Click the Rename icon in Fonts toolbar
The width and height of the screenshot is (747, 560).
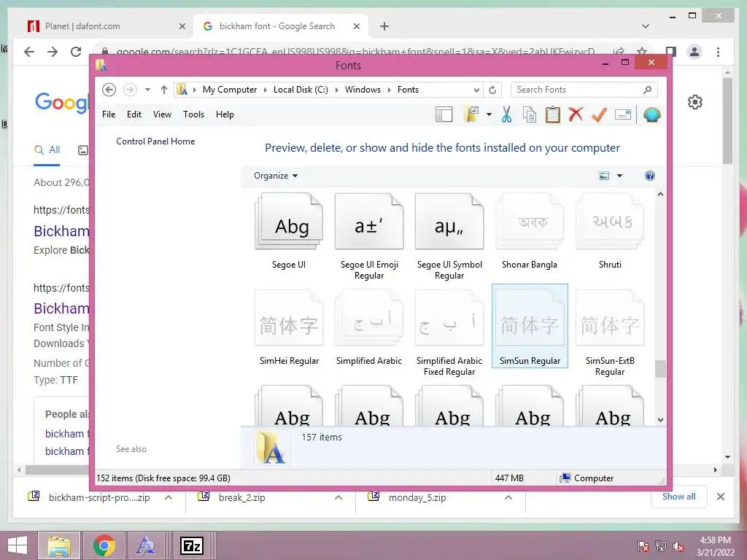click(x=623, y=114)
